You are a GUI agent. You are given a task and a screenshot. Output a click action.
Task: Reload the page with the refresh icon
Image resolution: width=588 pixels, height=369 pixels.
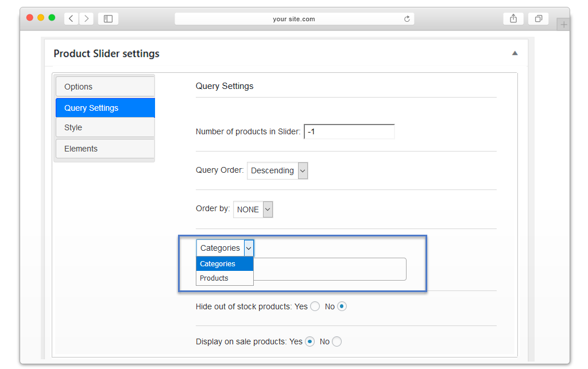(x=407, y=19)
